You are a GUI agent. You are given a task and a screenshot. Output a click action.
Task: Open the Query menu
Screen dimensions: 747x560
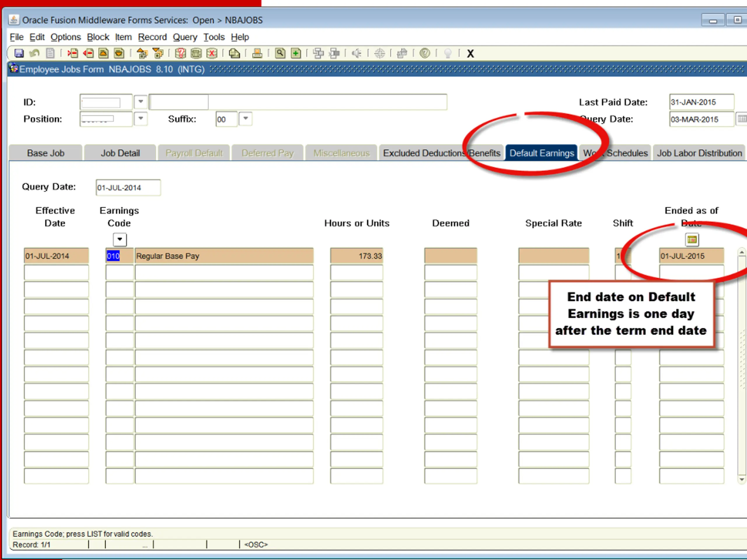[x=185, y=37]
